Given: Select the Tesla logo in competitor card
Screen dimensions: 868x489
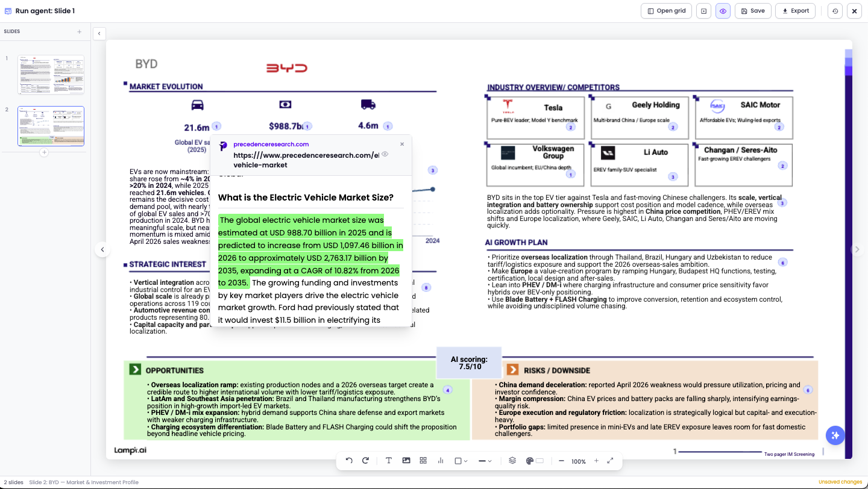Looking at the screenshot, I should point(508,107).
